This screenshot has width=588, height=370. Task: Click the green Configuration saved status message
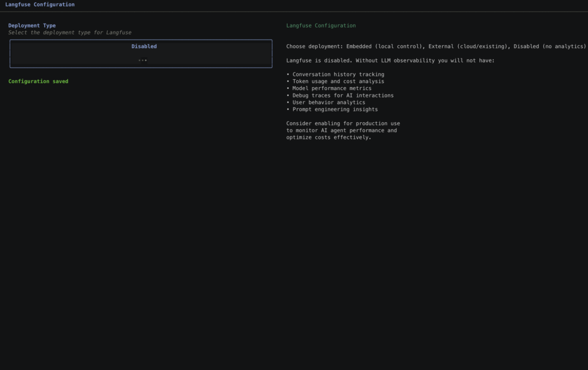[x=38, y=81]
